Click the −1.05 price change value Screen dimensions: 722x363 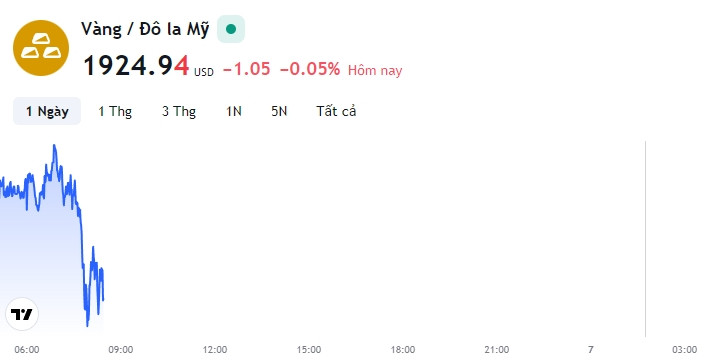246,69
